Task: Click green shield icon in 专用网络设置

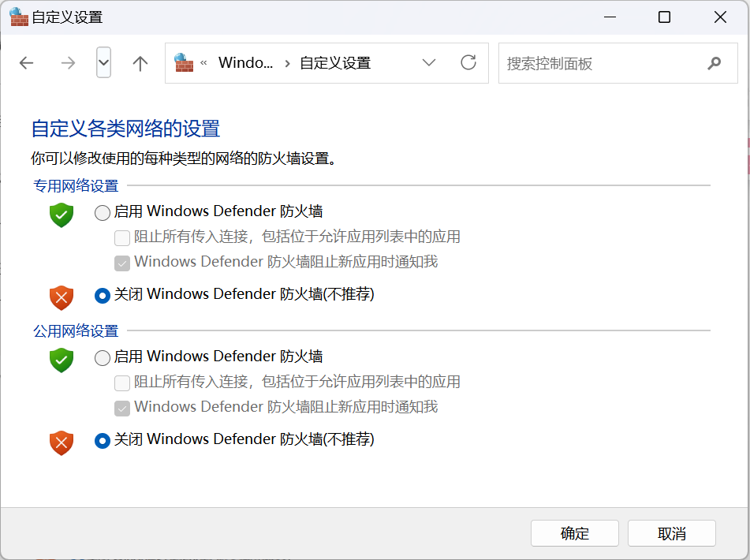Action: [x=62, y=215]
